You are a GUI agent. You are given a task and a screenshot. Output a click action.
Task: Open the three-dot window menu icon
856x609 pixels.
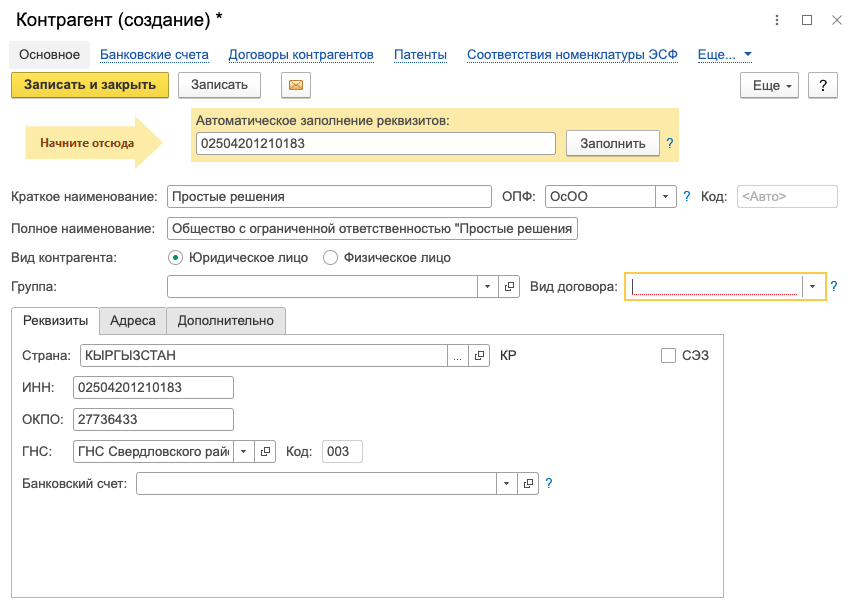777,20
